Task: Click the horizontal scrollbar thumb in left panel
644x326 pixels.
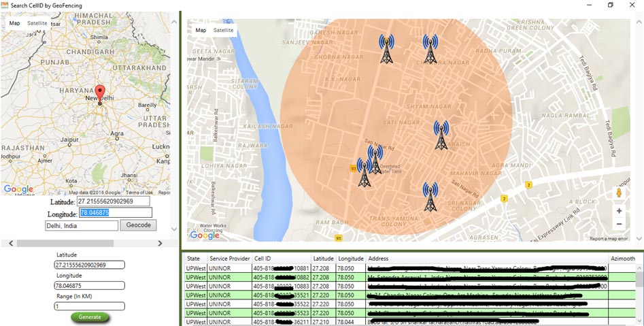Action: point(65,244)
